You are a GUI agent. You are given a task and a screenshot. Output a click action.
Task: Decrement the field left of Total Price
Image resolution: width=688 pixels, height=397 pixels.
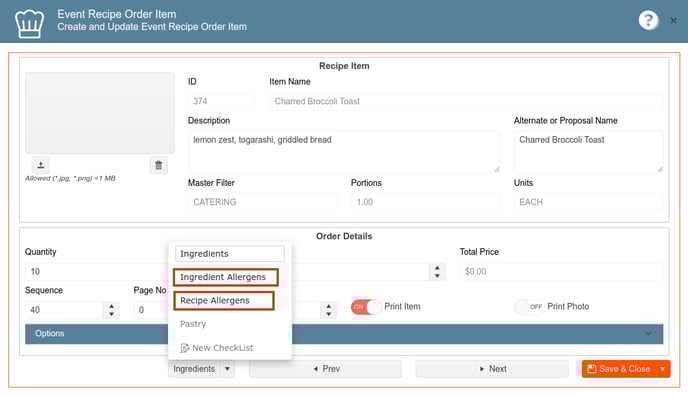point(437,276)
